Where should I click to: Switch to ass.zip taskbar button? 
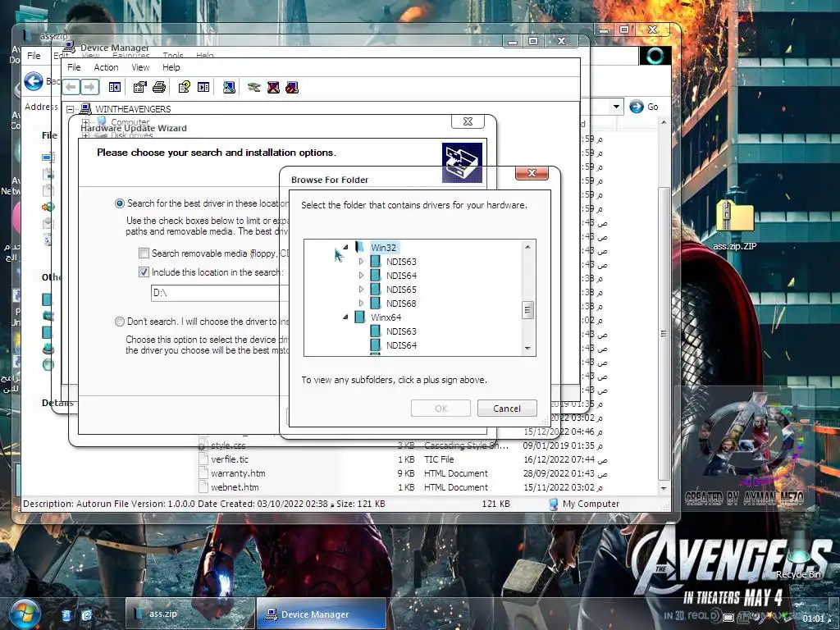[189, 614]
